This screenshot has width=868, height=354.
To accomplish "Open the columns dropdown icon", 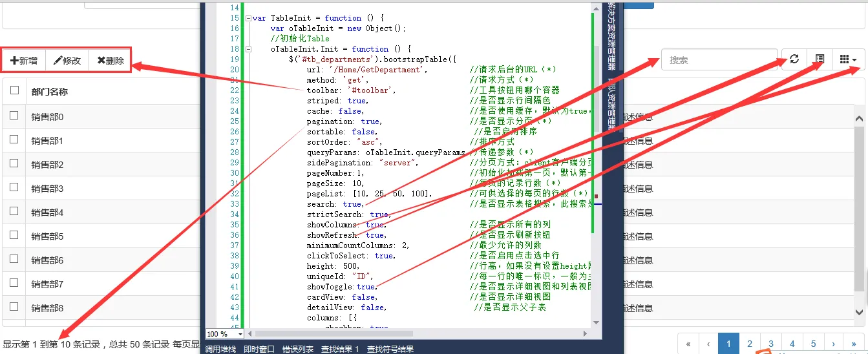I will pyautogui.click(x=849, y=59).
